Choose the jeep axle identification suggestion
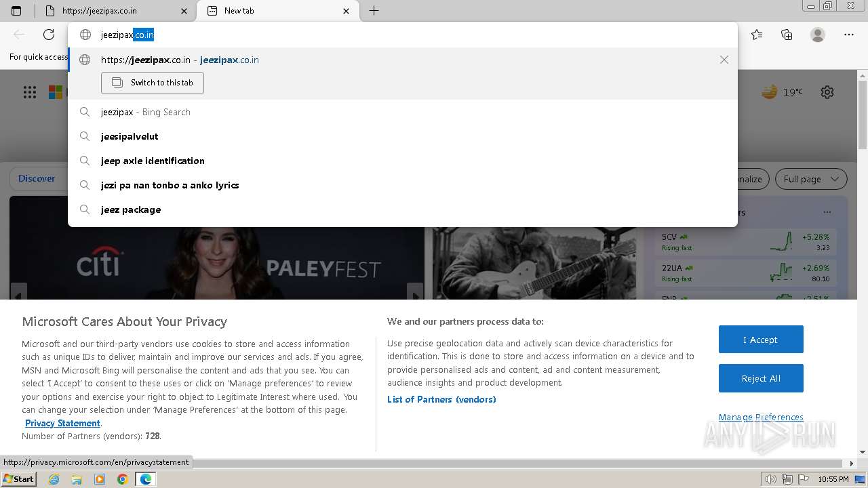Image resolution: width=868 pixels, height=488 pixels. [403, 161]
